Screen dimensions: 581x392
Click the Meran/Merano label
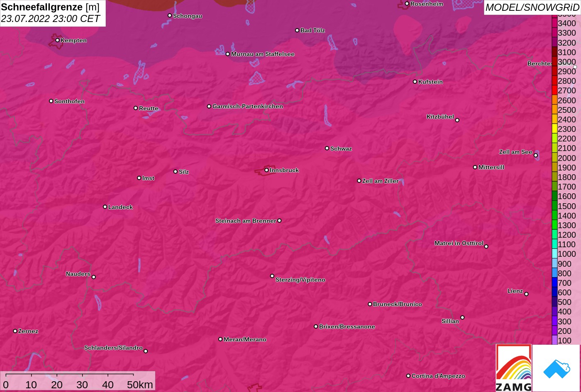coord(245,339)
